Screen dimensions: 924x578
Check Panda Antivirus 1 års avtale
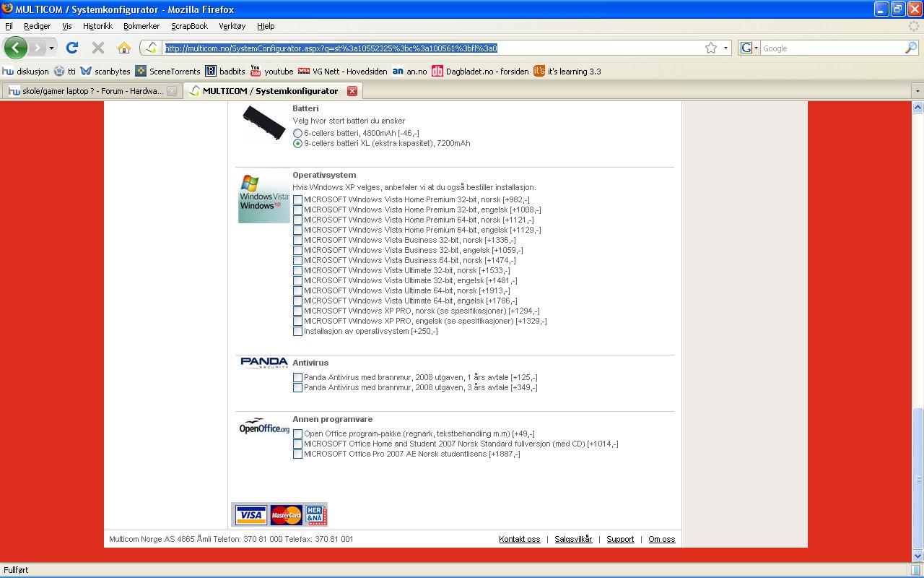pyautogui.click(x=297, y=378)
